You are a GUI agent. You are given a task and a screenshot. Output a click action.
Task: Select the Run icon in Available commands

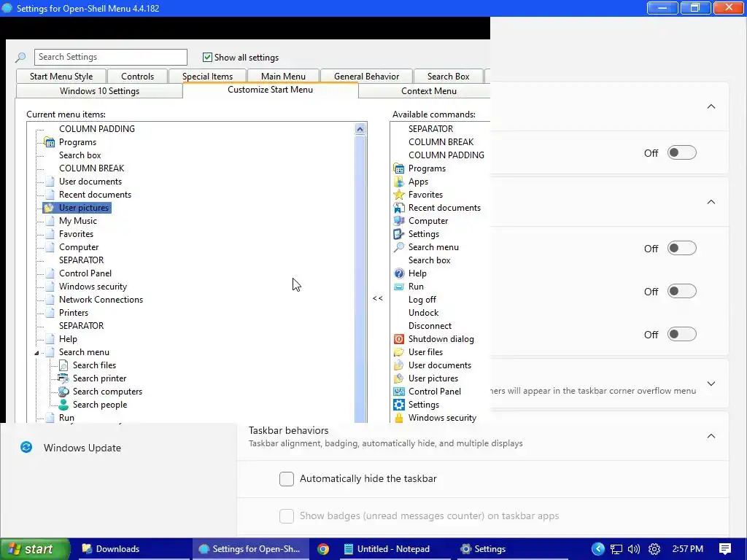[x=399, y=287]
